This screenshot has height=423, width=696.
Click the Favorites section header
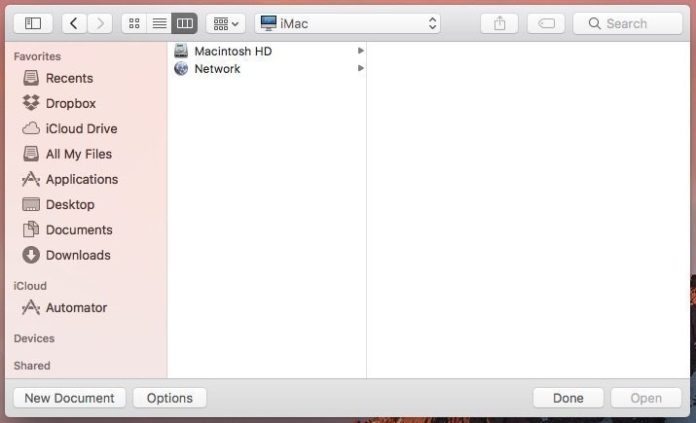(x=37, y=56)
